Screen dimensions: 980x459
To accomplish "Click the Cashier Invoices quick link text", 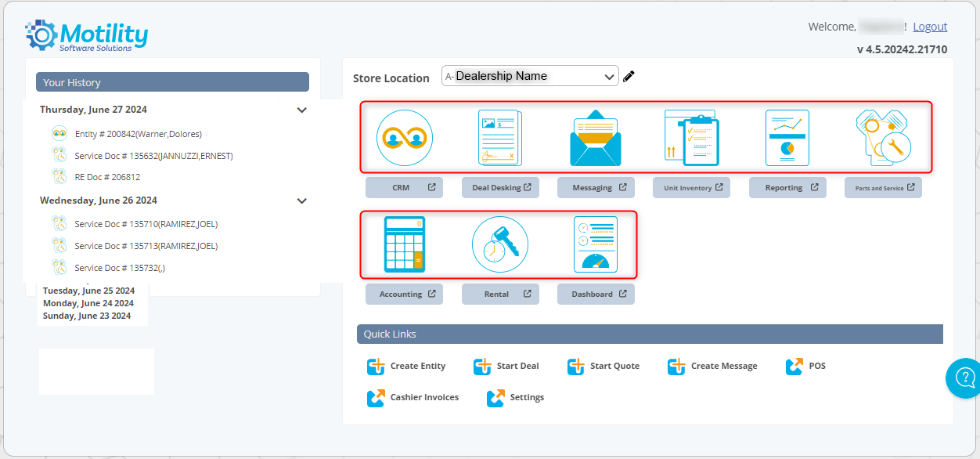I will point(424,397).
